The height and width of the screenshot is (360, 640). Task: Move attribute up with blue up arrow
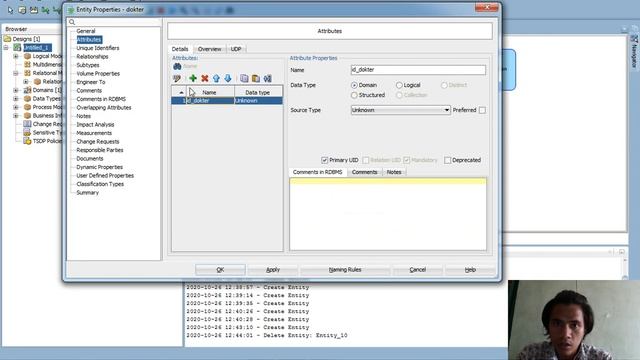[x=216, y=78]
